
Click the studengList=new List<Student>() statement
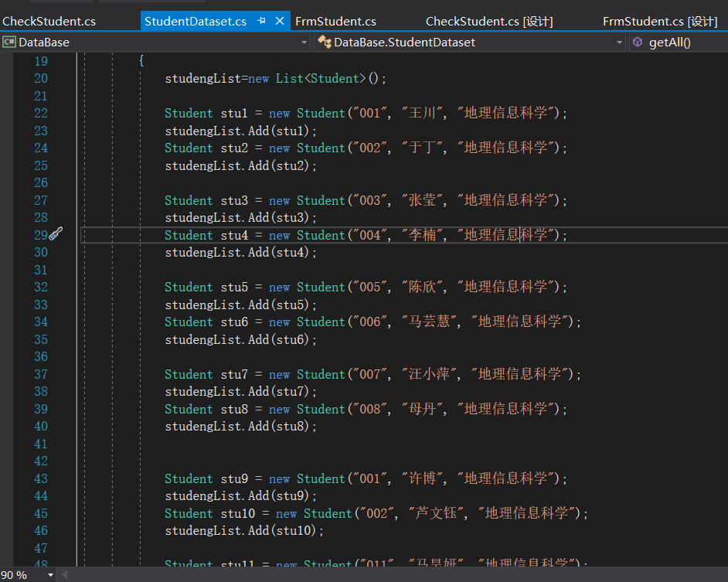(x=276, y=79)
